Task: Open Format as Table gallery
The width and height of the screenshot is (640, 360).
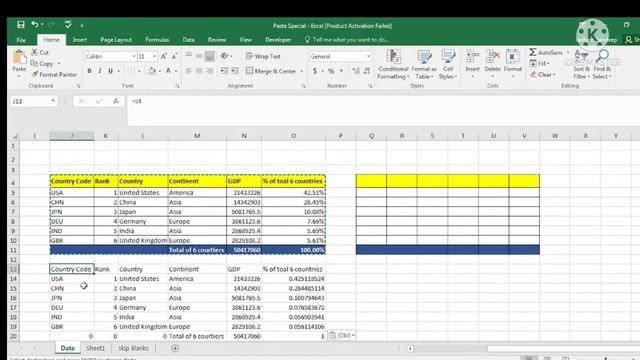Action: click(424, 64)
